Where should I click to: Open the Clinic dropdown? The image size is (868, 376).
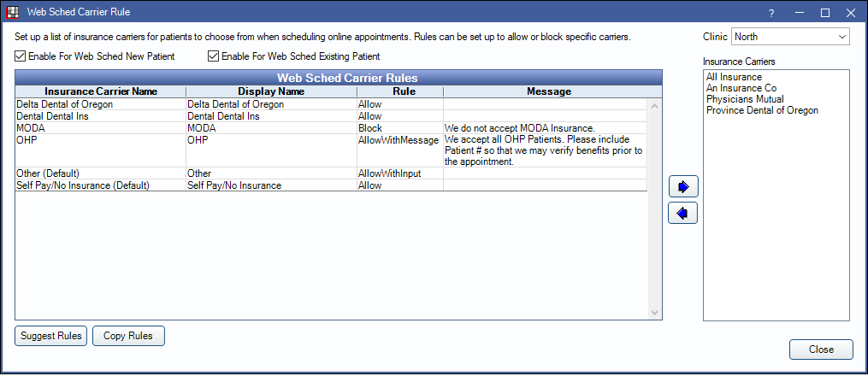coord(790,37)
